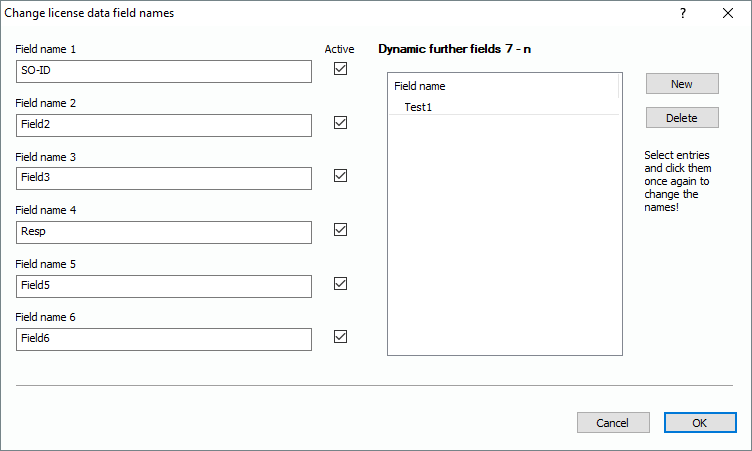Click into the Field3 input box
The height and width of the screenshot is (451, 752).
pyautogui.click(x=164, y=178)
